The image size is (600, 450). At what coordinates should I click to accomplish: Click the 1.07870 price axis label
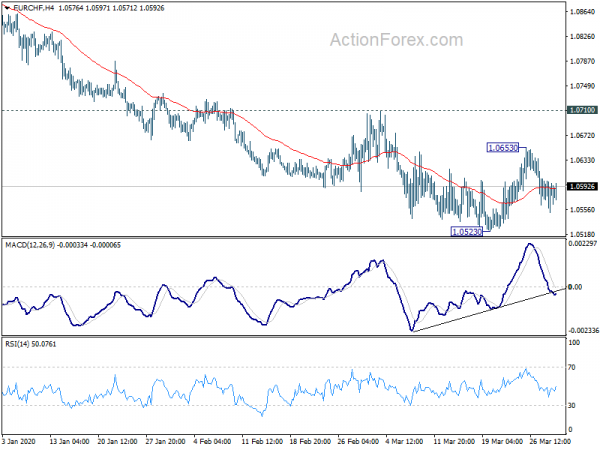coord(582,61)
